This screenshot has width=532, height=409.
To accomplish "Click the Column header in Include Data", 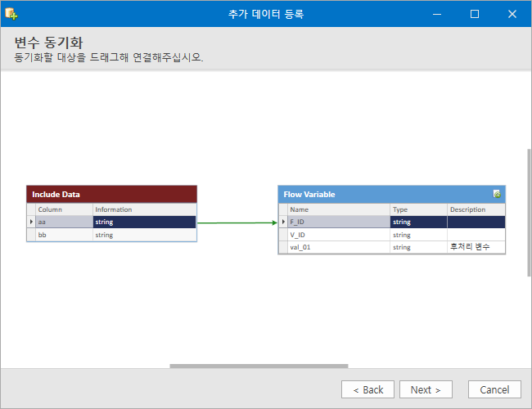I will point(64,209).
